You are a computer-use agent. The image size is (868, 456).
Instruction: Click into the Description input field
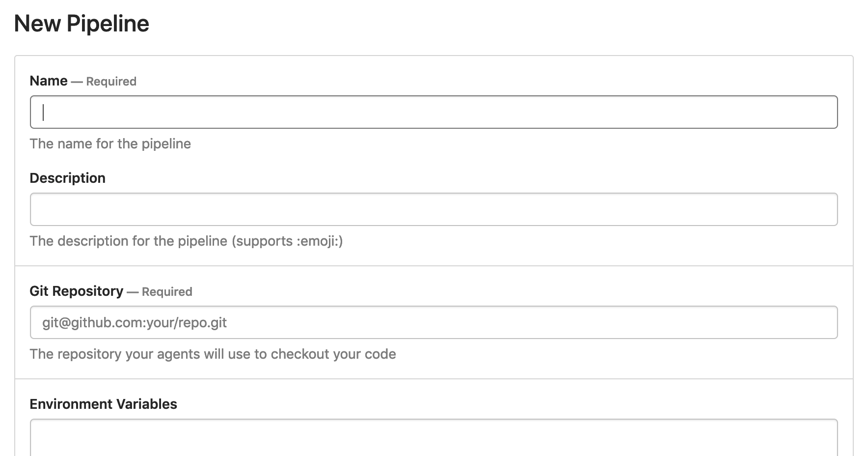click(434, 209)
